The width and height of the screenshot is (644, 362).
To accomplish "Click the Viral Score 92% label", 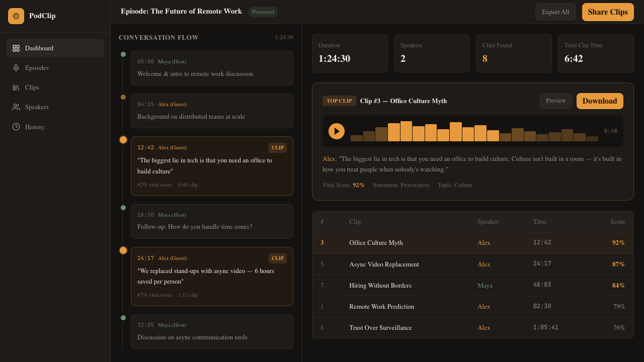I will point(344,185).
